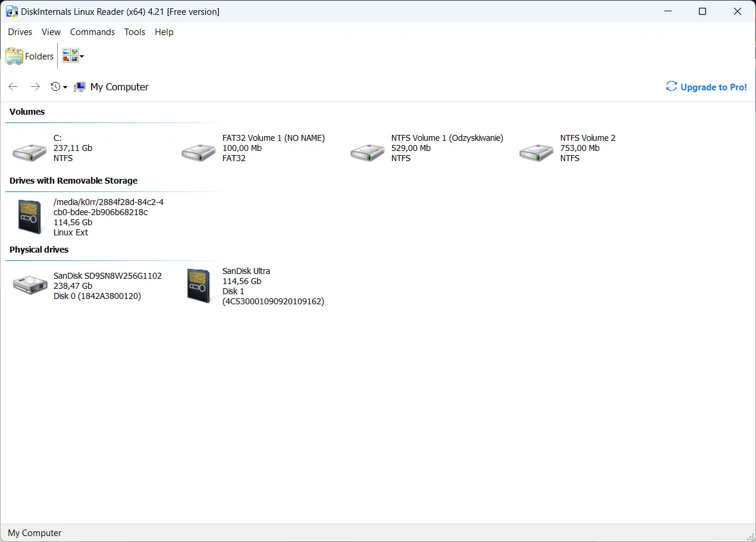Image resolution: width=756 pixels, height=542 pixels.
Task: Click the view mode tiles icon
Action: [x=69, y=55]
